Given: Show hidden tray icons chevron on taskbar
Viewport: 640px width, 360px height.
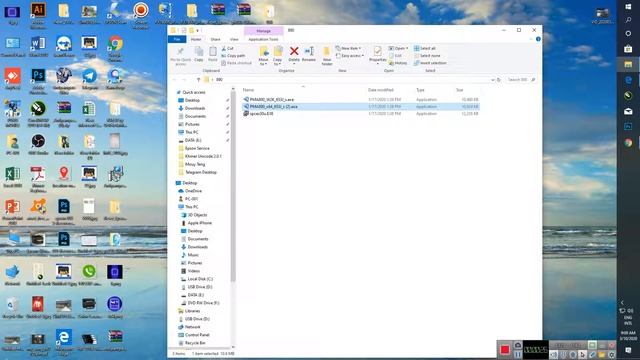Looking at the screenshot, I should 622,302.
